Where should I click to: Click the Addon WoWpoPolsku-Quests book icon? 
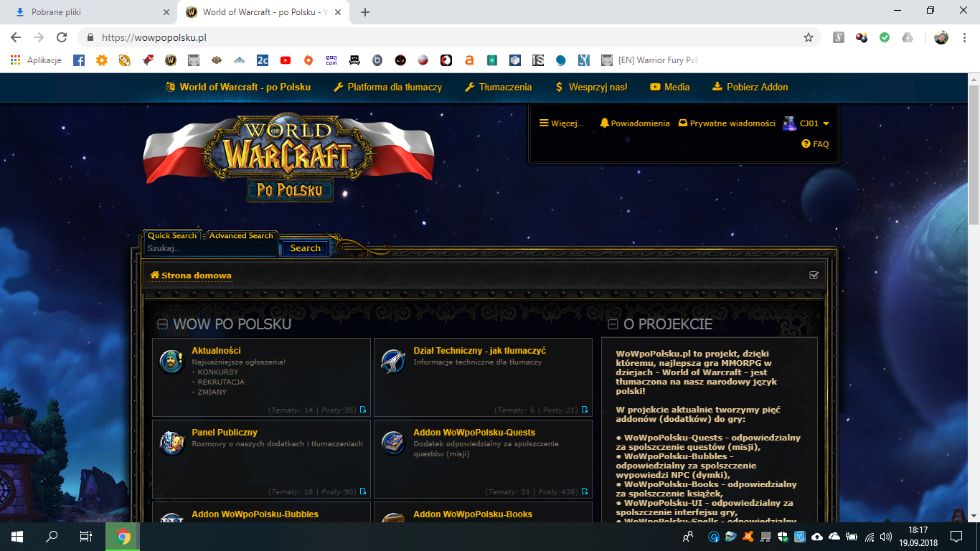392,443
